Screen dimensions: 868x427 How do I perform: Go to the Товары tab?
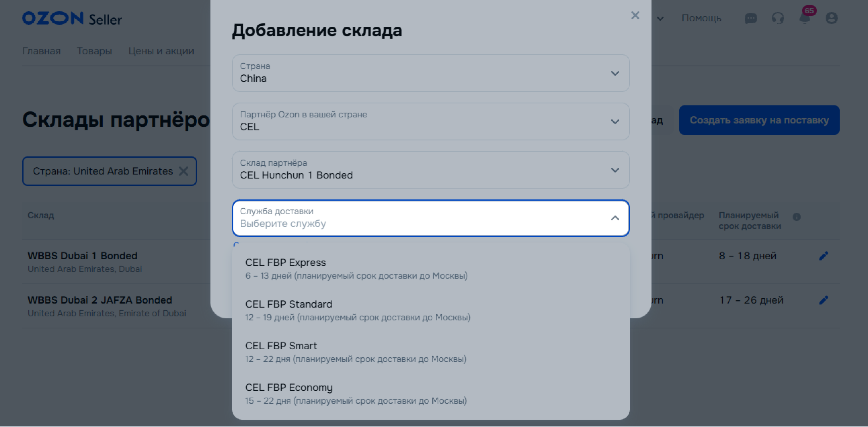coord(94,51)
